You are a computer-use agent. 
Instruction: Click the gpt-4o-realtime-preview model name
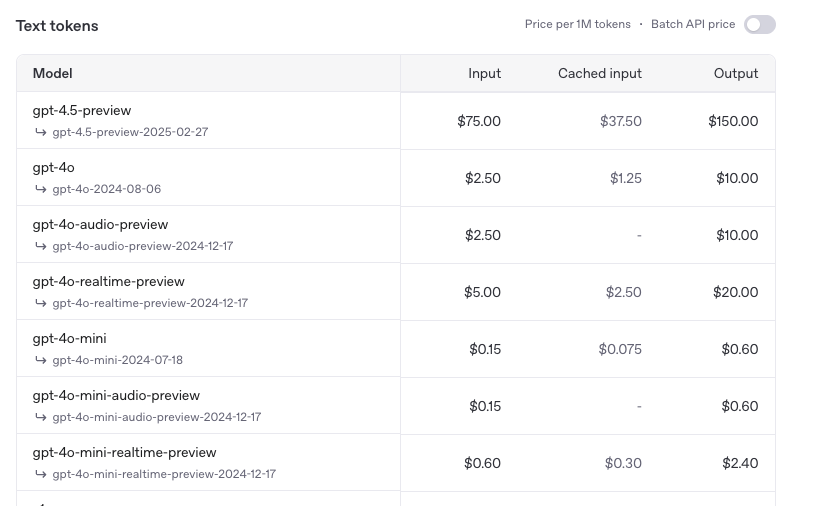109,282
